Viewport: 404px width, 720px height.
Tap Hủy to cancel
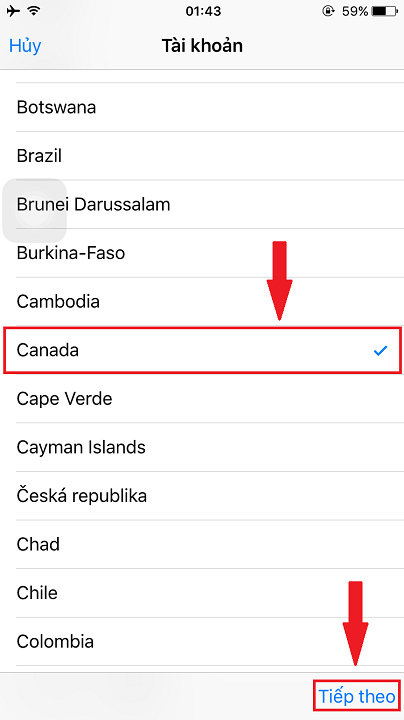(x=25, y=46)
